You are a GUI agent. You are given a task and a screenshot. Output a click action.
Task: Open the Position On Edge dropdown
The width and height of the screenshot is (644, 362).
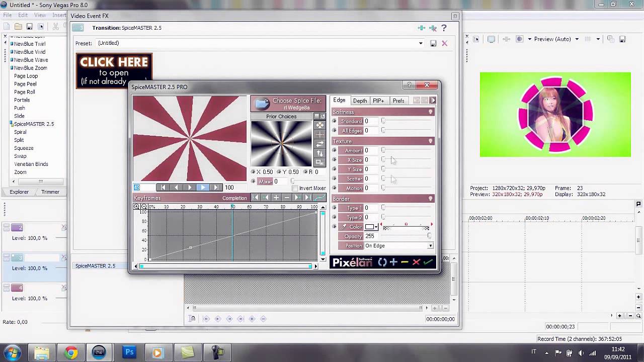[x=430, y=246]
